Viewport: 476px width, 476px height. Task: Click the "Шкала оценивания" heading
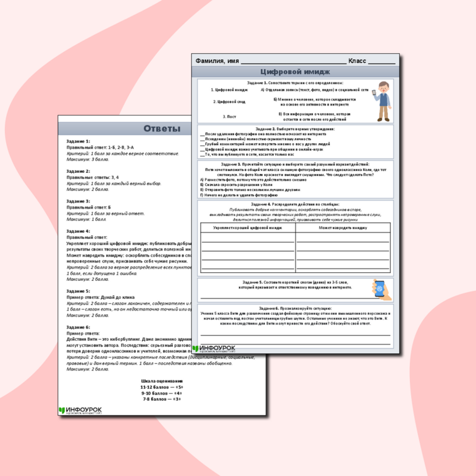162,381
